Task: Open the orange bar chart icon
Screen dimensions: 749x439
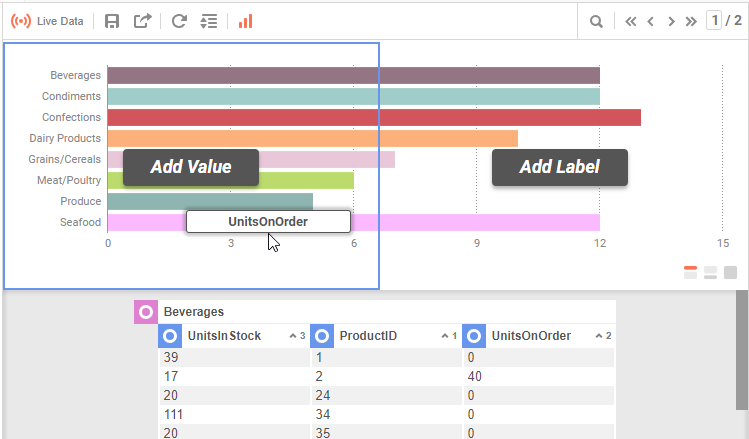Action: (246, 21)
